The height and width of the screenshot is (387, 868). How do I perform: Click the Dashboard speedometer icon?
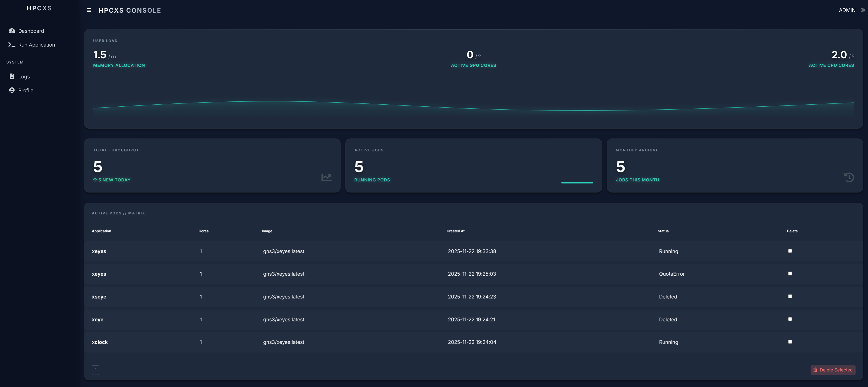pos(12,31)
